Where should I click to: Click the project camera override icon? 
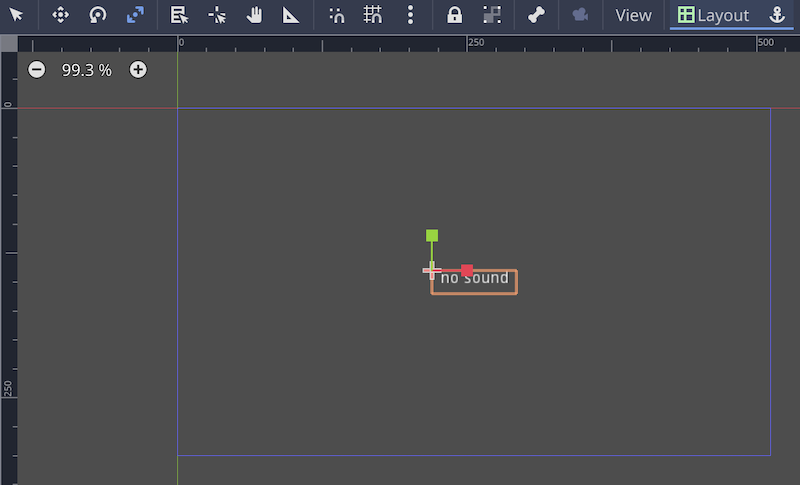tap(579, 15)
